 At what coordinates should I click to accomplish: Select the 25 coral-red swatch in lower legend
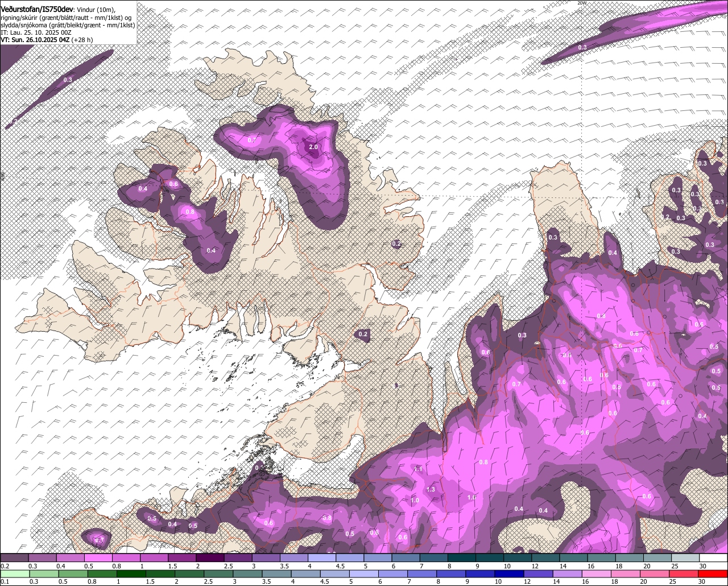coord(684,573)
